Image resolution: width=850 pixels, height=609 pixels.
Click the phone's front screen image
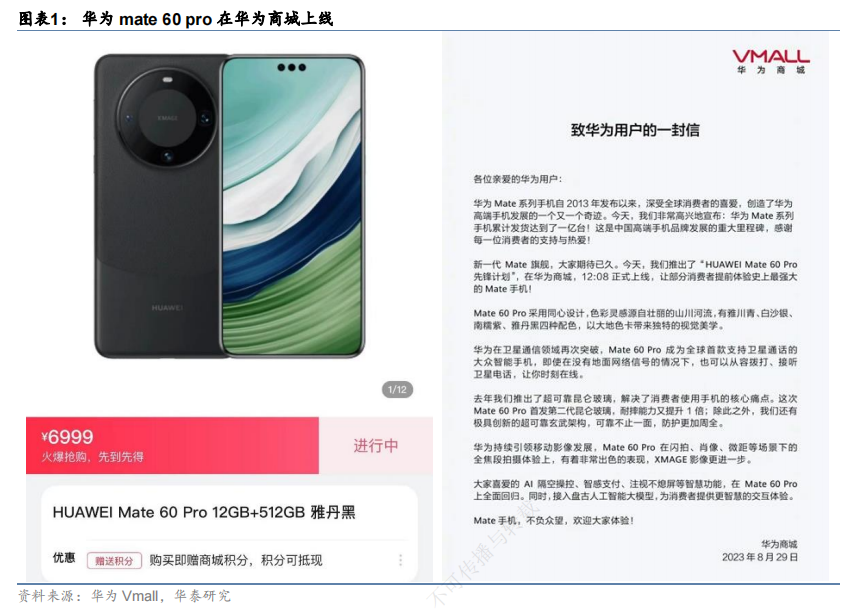[x=292, y=206]
